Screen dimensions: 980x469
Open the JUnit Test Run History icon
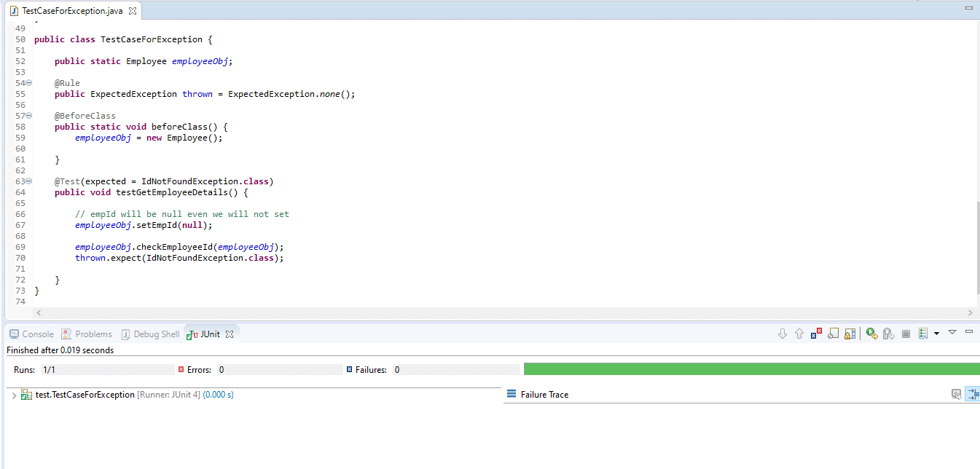[x=923, y=334]
